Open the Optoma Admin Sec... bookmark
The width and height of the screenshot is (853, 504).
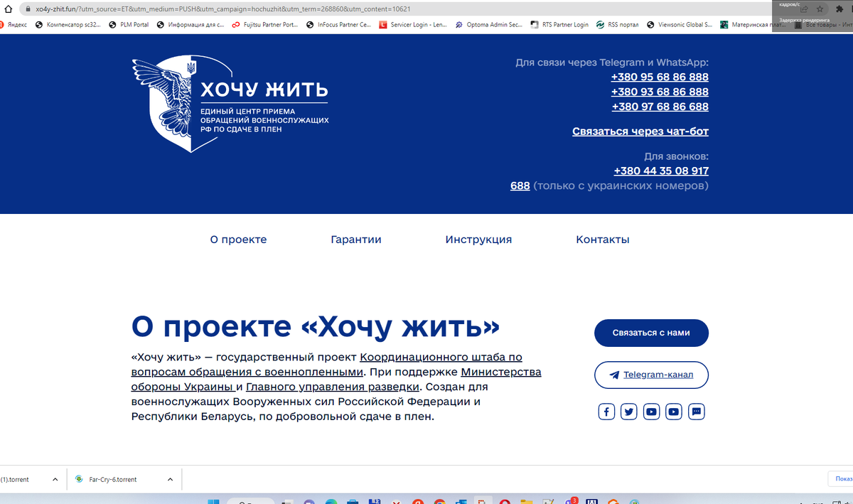[489, 24]
